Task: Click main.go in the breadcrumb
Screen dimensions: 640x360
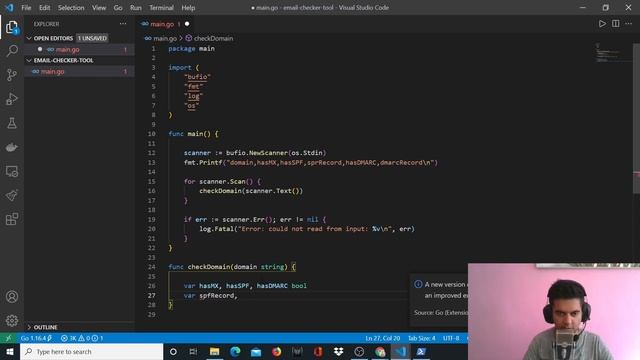Action: (165, 38)
